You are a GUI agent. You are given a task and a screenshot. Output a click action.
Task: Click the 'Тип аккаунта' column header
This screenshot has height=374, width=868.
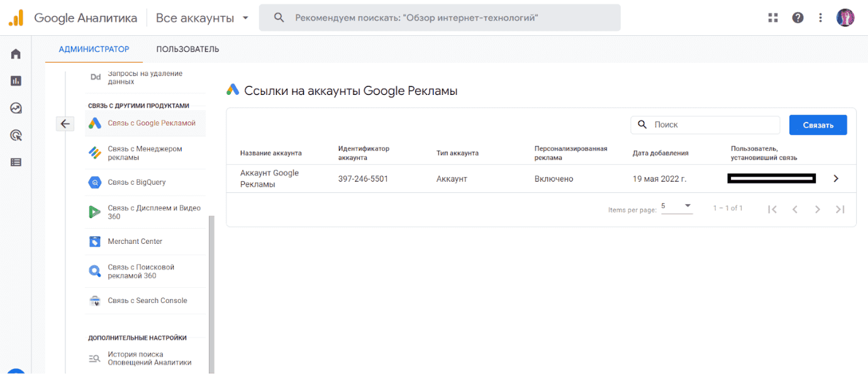pos(457,153)
